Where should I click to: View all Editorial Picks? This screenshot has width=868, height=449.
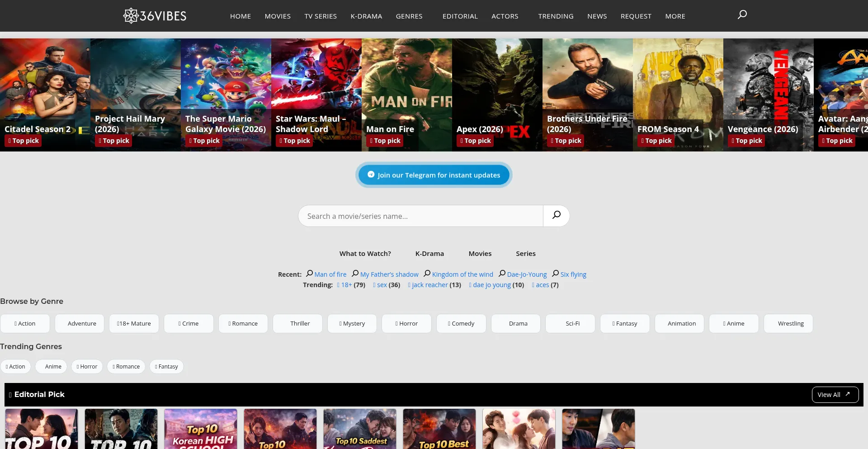coord(835,395)
